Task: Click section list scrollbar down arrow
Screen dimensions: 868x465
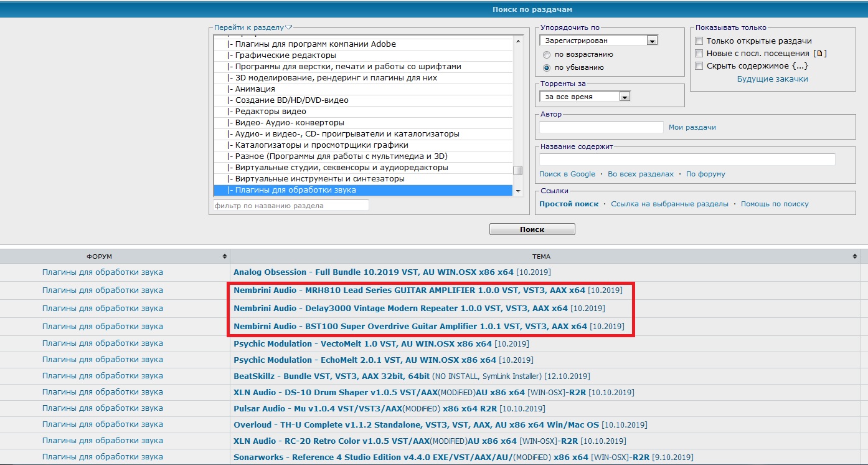Action: (517, 190)
